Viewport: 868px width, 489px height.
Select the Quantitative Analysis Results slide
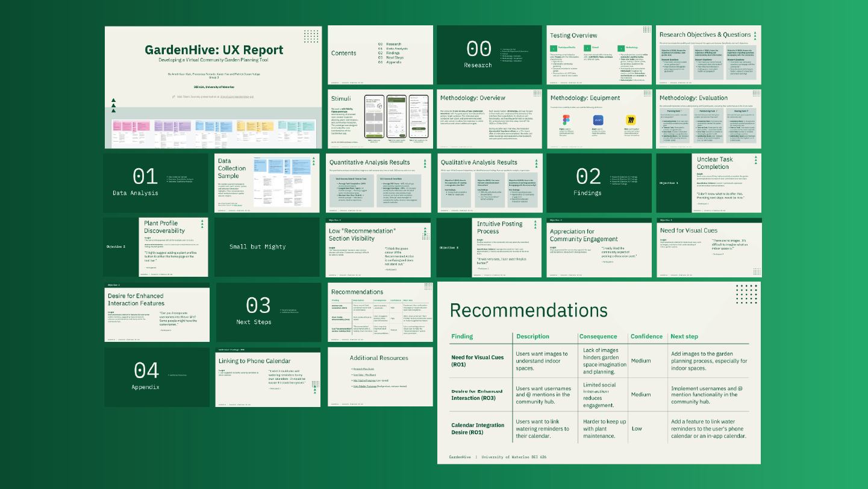tap(379, 183)
